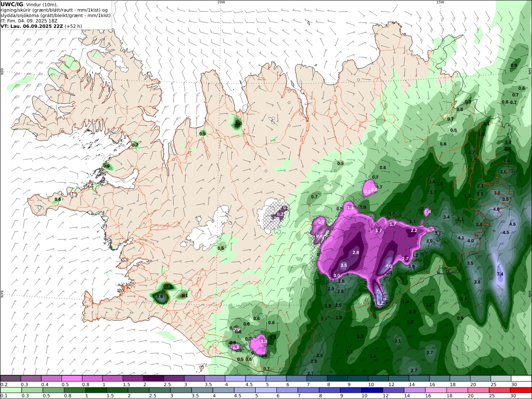Image resolution: width=532 pixels, height=399 pixels.
Task: Select the deep blue 10–12 rain legend swatch
Action: pos(372,390)
